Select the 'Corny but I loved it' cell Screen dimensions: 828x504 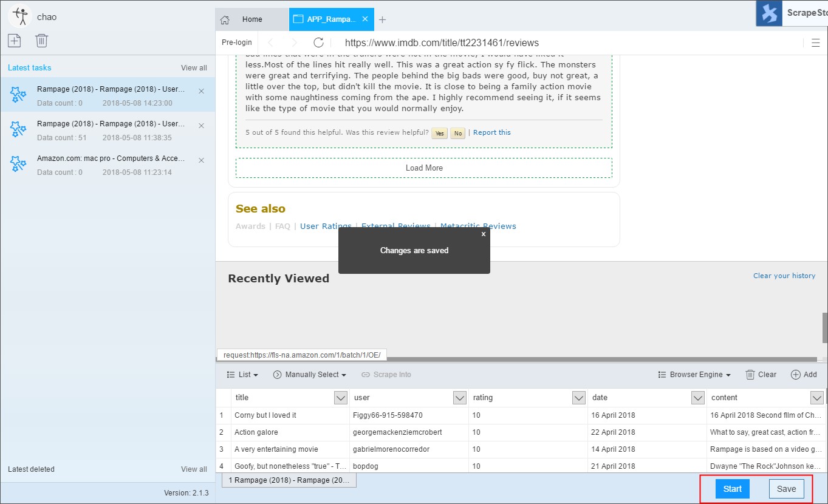click(x=290, y=415)
